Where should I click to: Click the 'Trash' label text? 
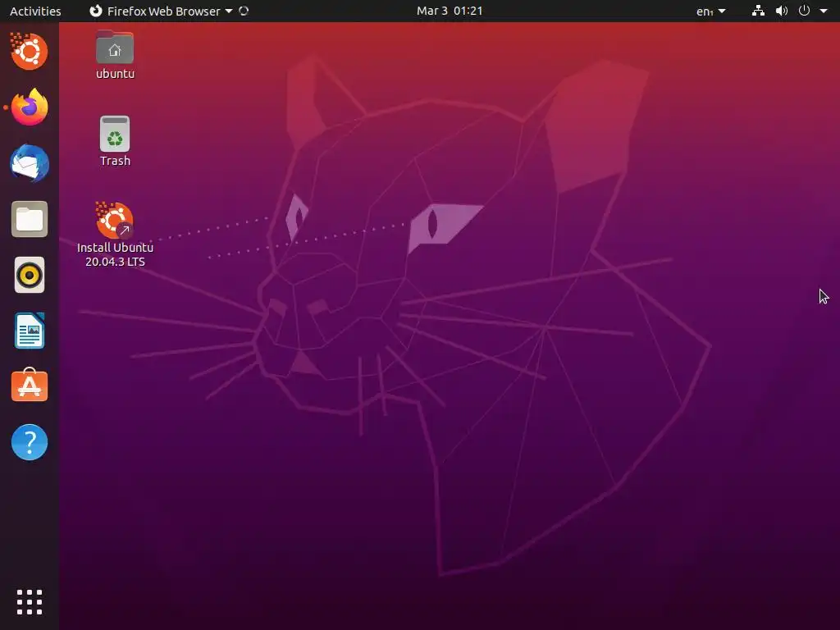[x=115, y=161]
